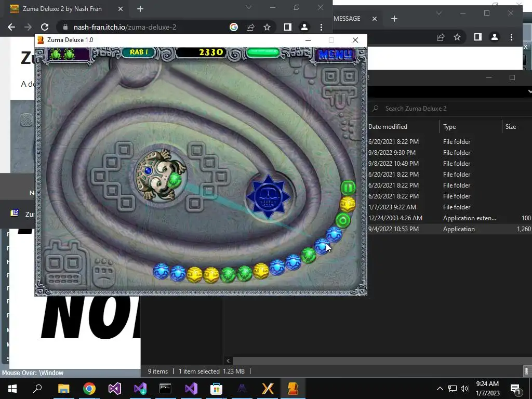Open a new tab in the front Chrome window
This screenshot has width=532, height=399.
tap(140, 9)
